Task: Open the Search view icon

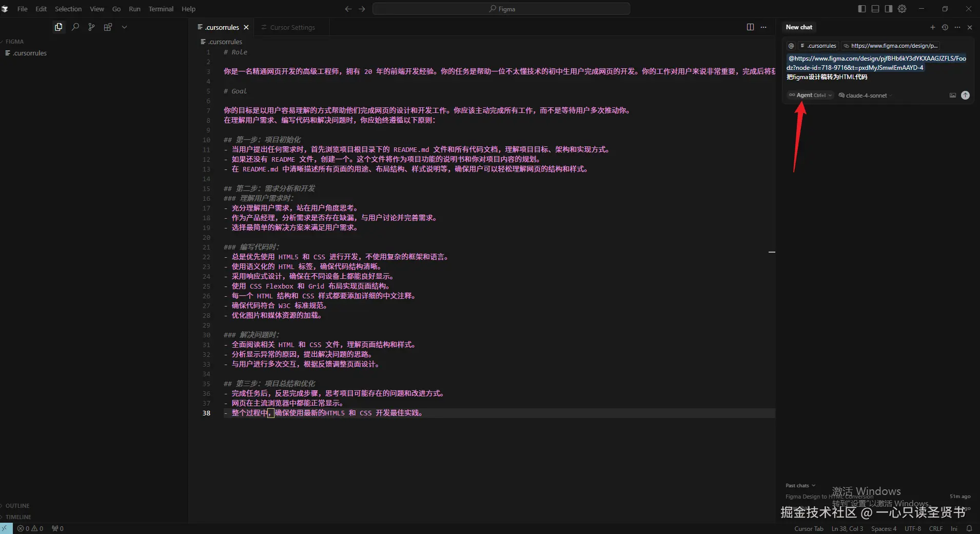Action: tap(75, 27)
